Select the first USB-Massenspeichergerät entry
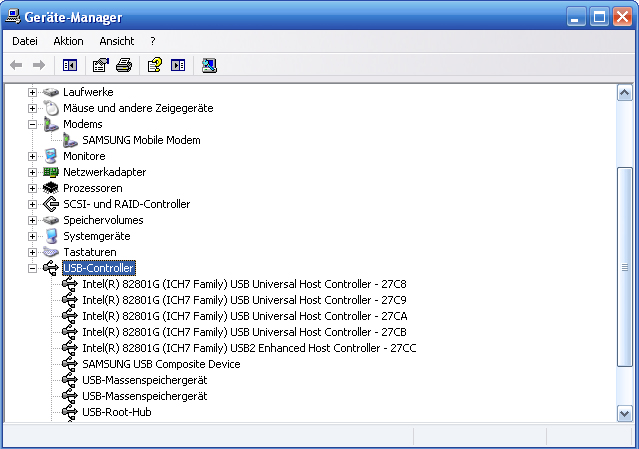The height and width of the screenshot is (449, 639). pos(145,380)
